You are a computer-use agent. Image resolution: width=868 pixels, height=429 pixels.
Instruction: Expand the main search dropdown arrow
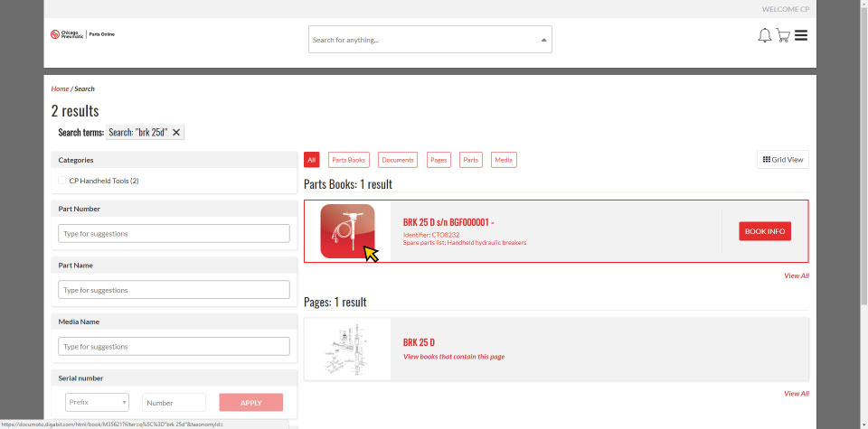(x=543, y=40)
